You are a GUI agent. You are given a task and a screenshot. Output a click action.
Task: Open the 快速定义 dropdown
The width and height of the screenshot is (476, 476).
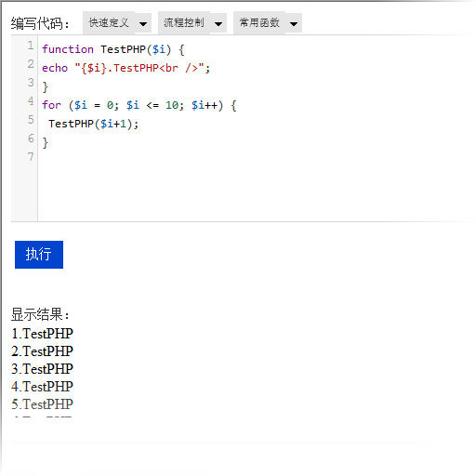[x=117, y=23]
